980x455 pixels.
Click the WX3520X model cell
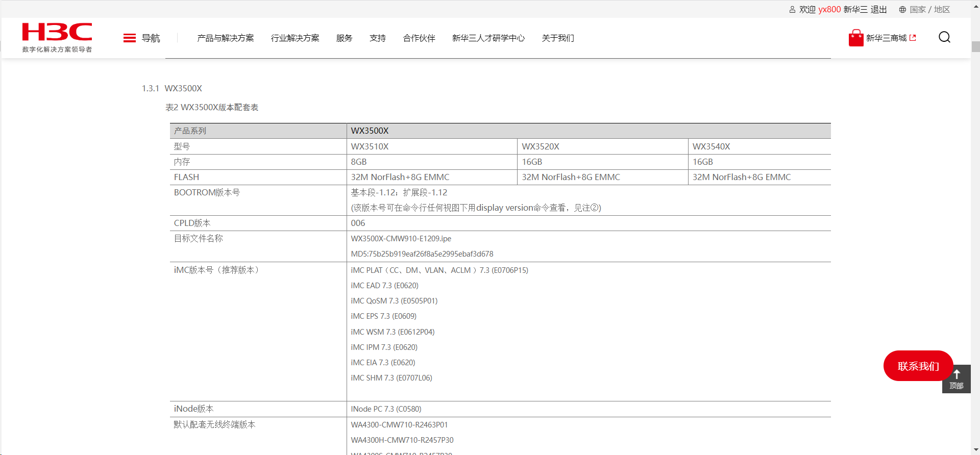(603, 146)
